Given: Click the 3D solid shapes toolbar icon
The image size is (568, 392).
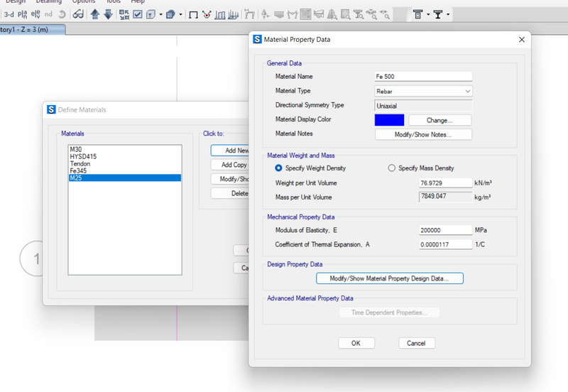Looking at the screenshot, I should click(x=170, y=14).
